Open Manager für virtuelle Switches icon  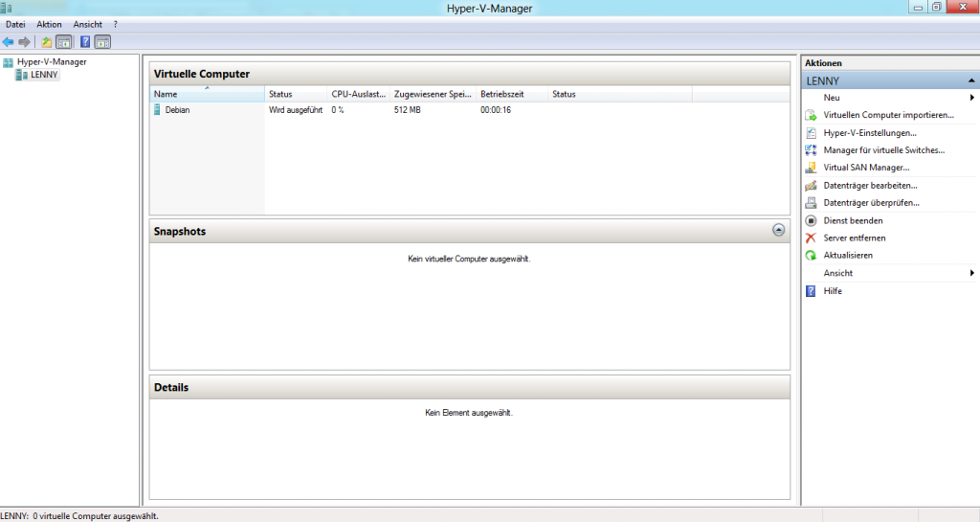(811, 150)
